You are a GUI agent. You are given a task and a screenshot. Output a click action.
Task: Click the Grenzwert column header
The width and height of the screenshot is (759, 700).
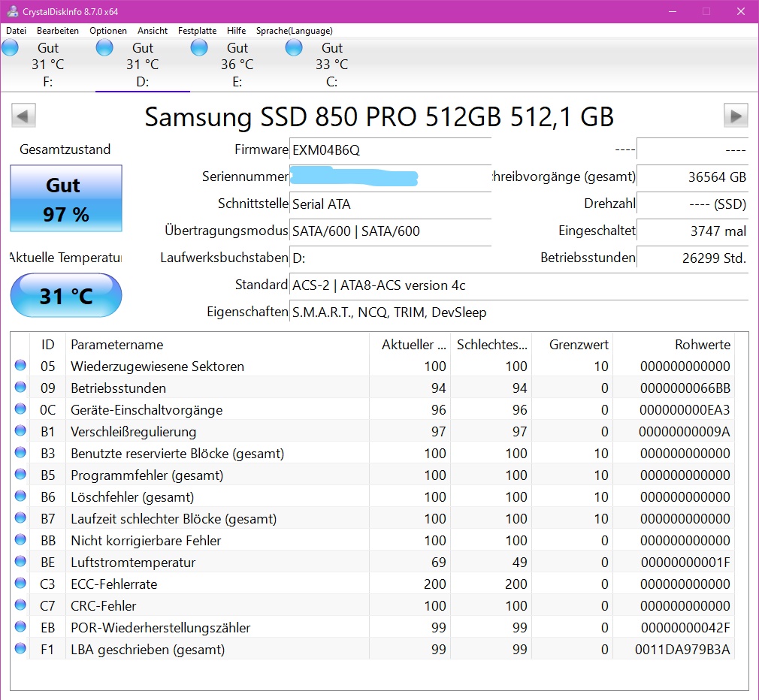[572, 345]
